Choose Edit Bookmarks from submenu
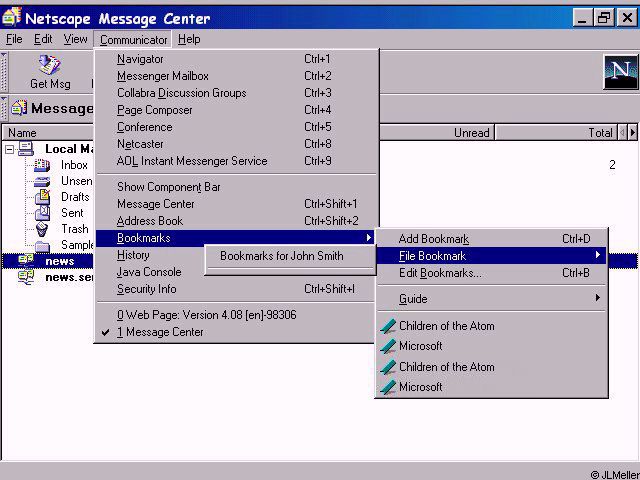Image resolution: width=640 pixels, height=480 pixels. [491, 273]
